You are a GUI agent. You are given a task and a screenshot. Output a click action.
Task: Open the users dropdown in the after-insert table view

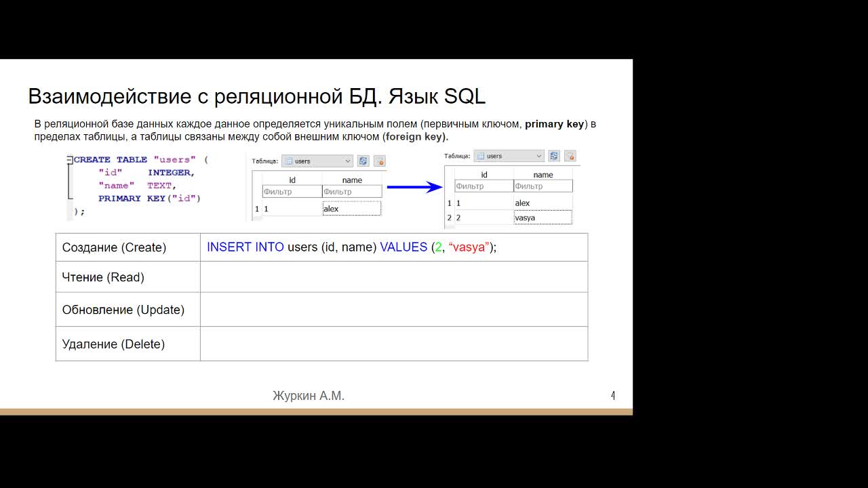[x=509, y=156]
